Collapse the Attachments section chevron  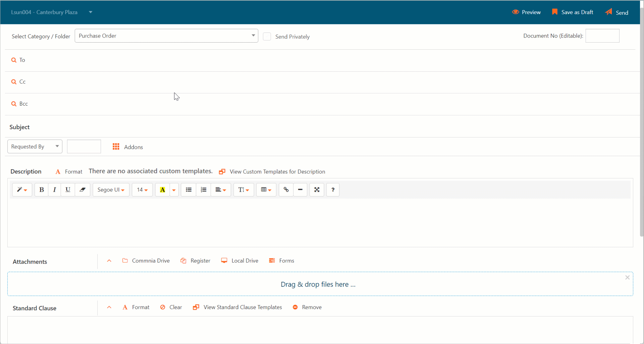(109, 261)
